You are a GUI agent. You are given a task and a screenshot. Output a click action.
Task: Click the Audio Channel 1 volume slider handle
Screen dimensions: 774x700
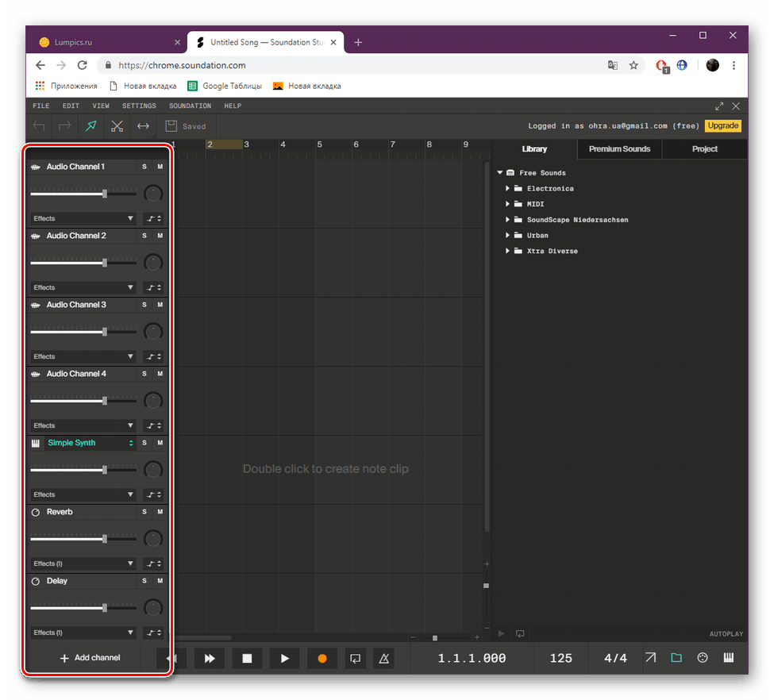[x=105, y=194]
